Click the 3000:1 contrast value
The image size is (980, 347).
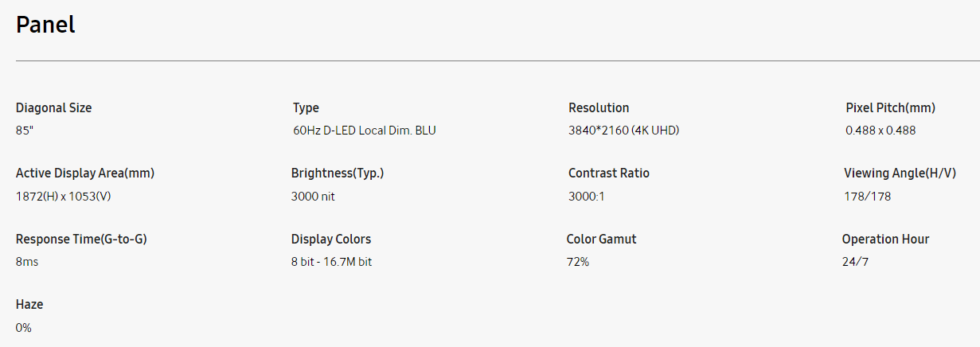(x=587, y=196)
